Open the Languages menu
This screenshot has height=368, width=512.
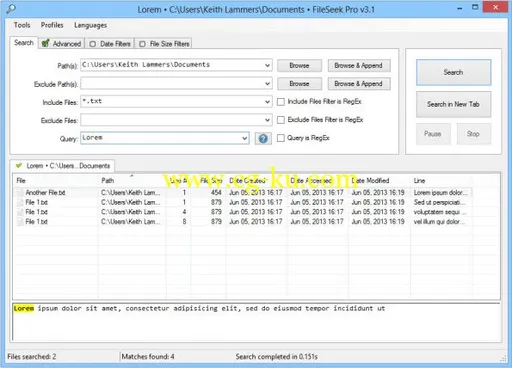point(90,25)
